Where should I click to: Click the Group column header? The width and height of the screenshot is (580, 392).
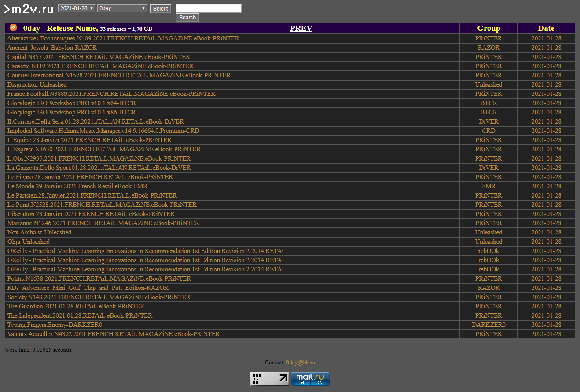(488, 28)
